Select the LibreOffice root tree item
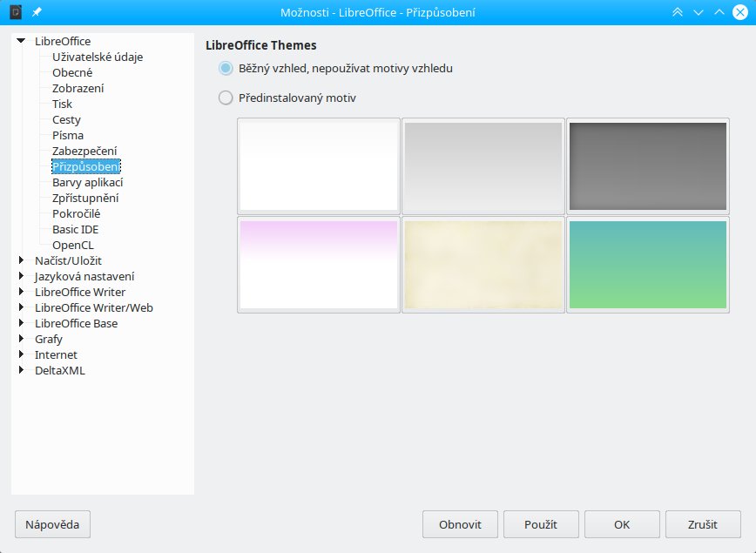 [63, 41]
